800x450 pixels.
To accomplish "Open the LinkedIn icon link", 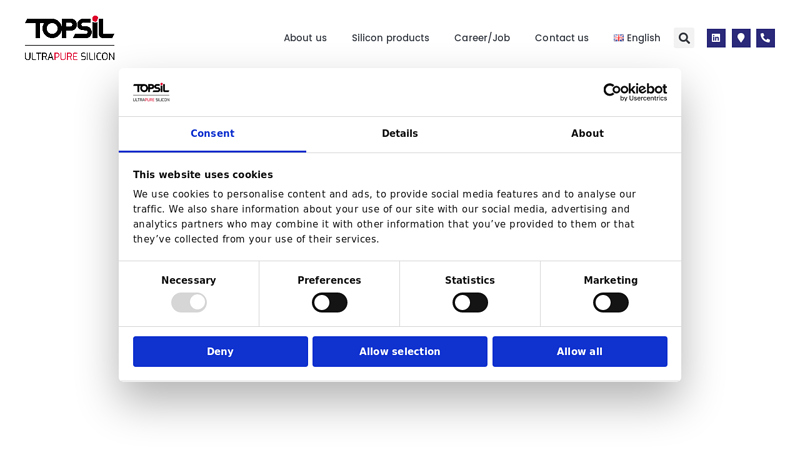I will 716,38.
